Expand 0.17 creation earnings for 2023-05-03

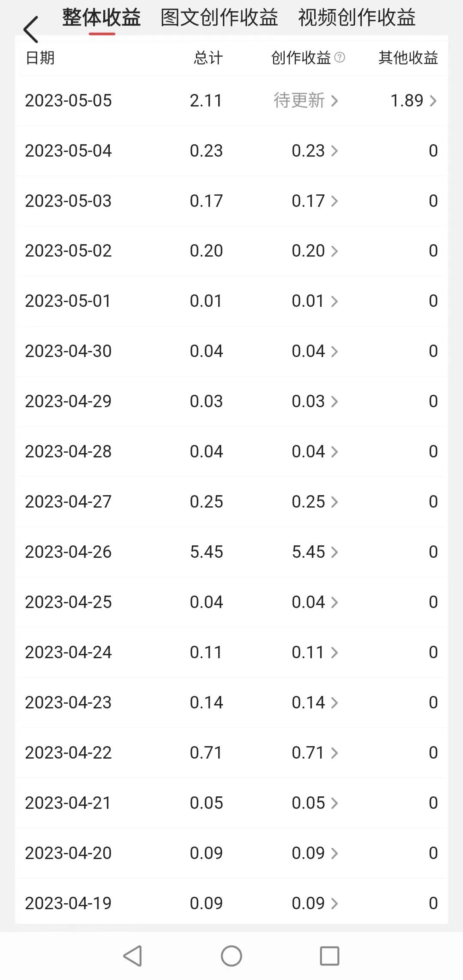(315, 201)
